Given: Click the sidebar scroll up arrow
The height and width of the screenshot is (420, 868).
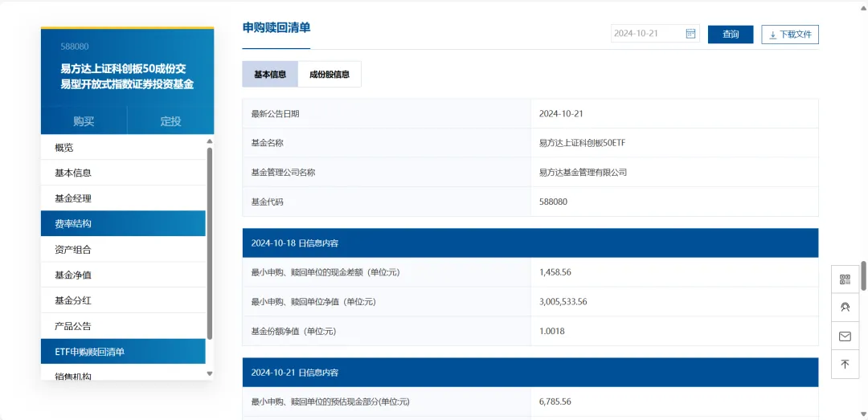Looking at the screenshot, I should [x=209, y=141].
